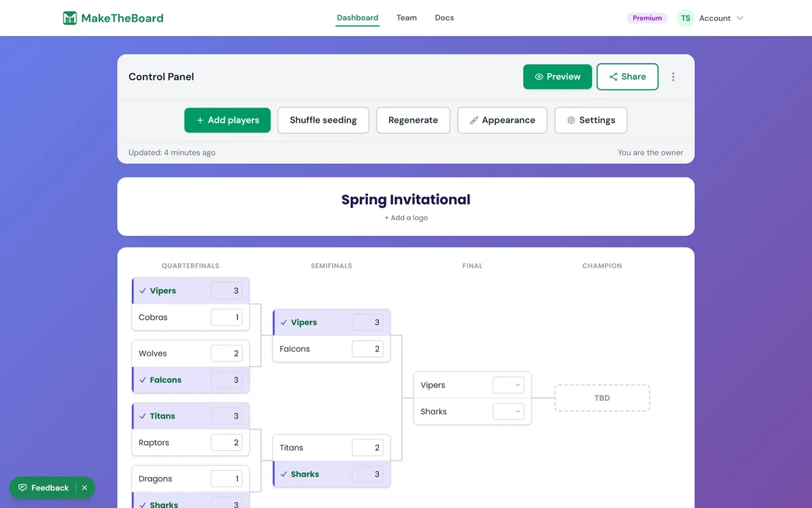Image resolution: width=812 pixels, height=508 pixels.
Task: Click the Dragons score field
Action: tap(227, 478)
